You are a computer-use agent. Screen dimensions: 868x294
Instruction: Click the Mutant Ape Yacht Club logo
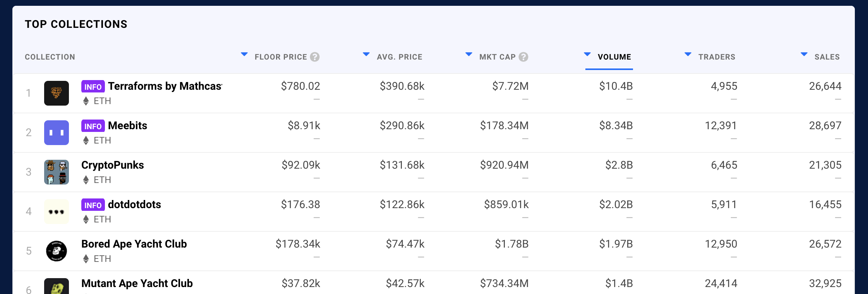[57, 286]
